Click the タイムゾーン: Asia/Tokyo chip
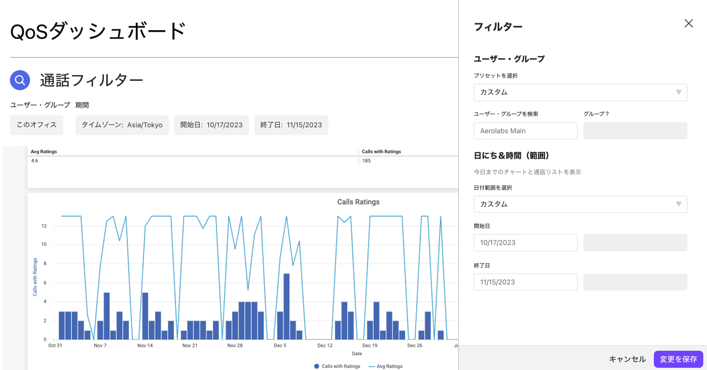This screenshot has width=707, height=370. pos(122,125)
